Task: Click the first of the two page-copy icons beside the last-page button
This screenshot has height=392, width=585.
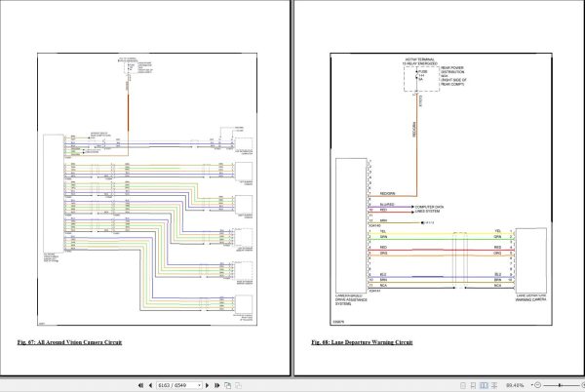Action: [x=227, y=385]
